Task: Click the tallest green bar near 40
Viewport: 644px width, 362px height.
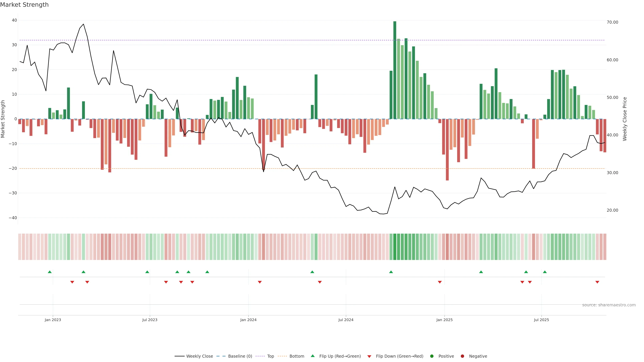Action: (x=395, y=70)
